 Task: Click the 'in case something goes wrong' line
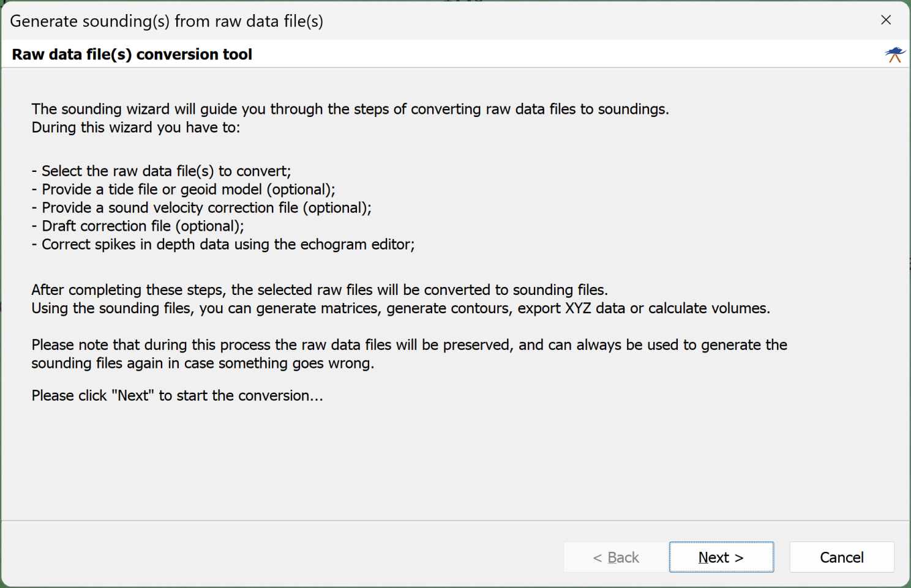tap(203, 363)
